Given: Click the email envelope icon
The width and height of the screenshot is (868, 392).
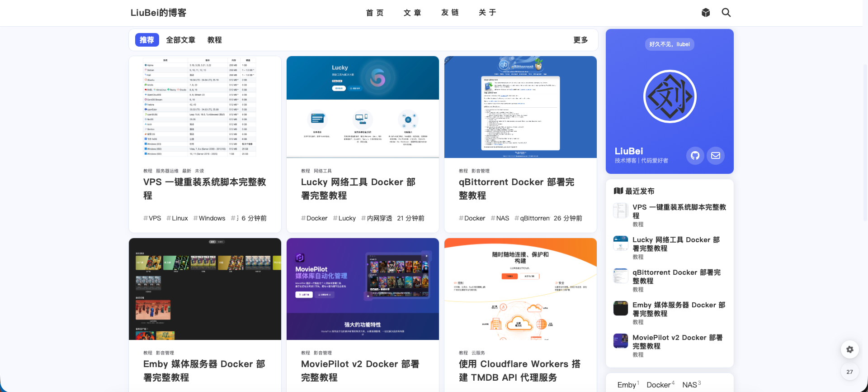Looking at the screenshot, I should tap(716, 156).
